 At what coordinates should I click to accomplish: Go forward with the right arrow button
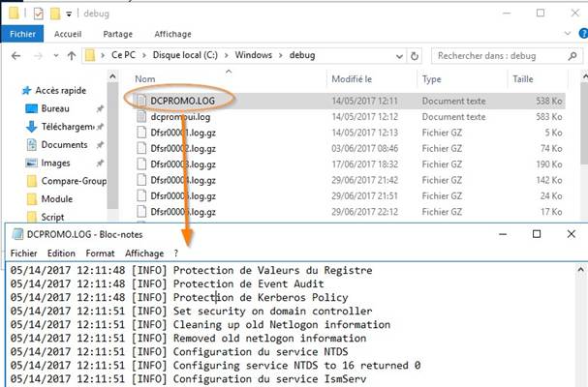click(x=38, y=56)
